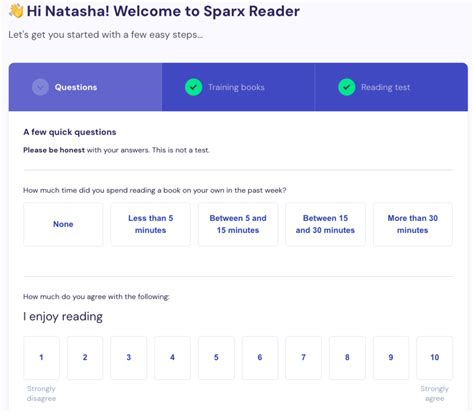Click the Strongly agree label

pos(435,394)
